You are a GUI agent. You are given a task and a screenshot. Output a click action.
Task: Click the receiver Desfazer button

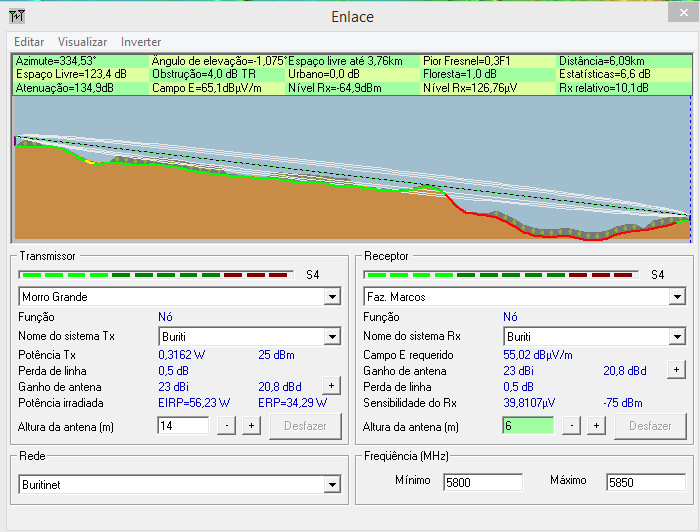tap(650, 426)
